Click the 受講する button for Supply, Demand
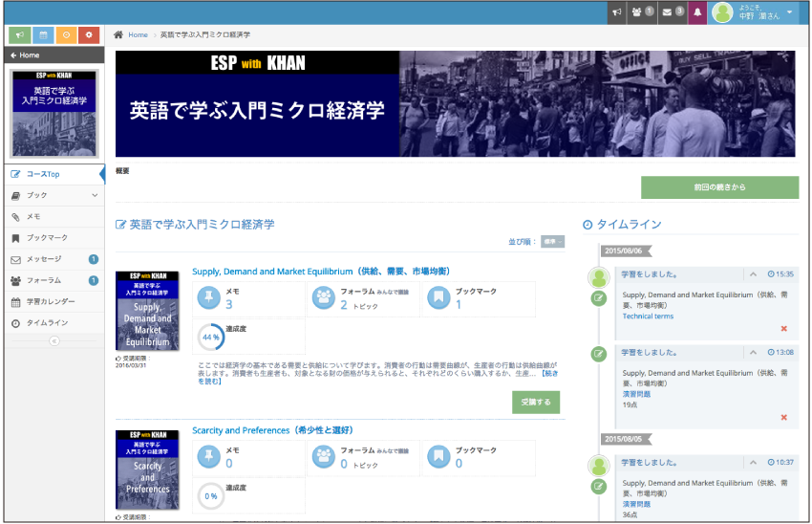 coord(536,403)
